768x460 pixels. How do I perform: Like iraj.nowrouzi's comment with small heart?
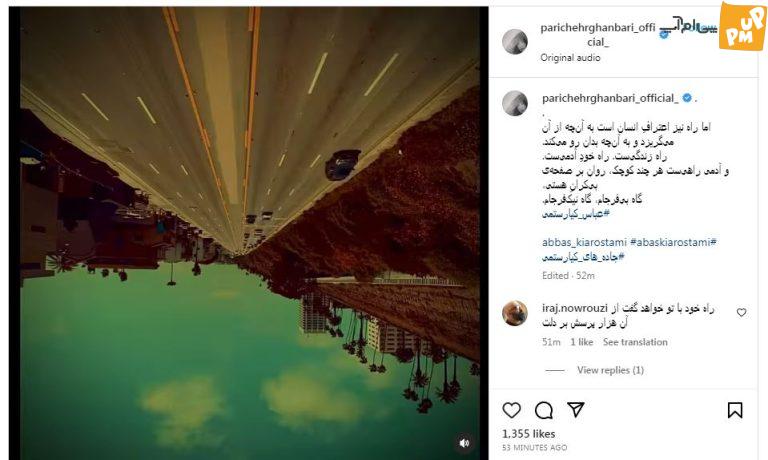click(x=741, y=312)
